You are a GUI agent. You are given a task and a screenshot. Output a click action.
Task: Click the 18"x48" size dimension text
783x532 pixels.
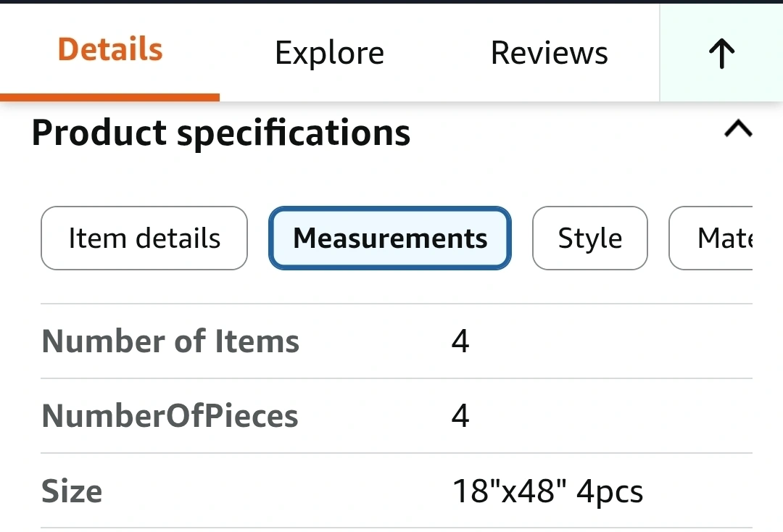coord(509,491)
